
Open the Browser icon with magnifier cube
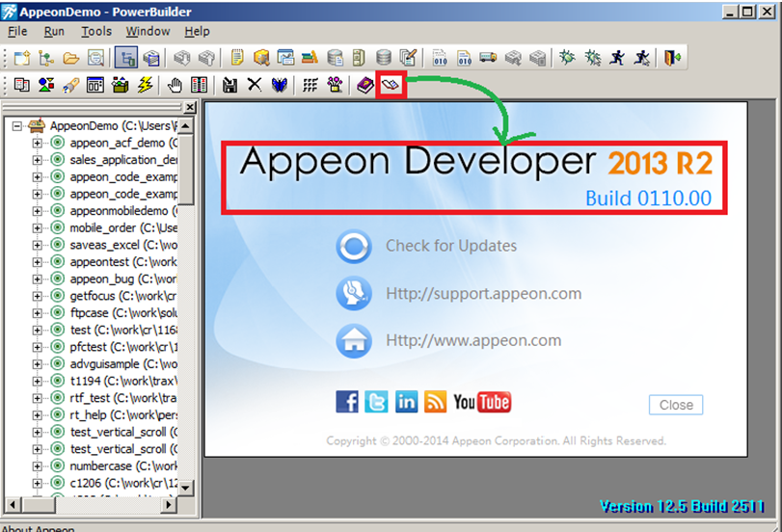261,58
